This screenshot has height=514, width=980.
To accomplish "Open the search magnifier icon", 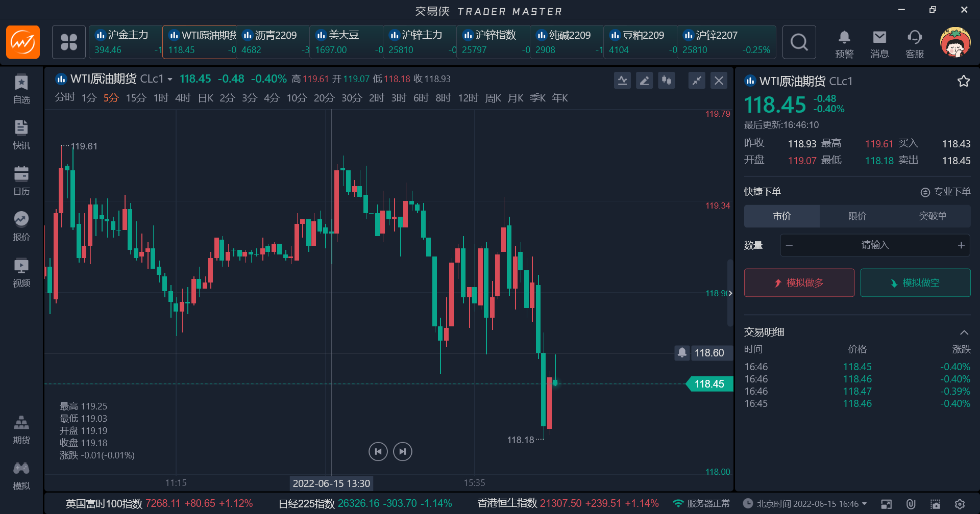I will coord(799,42).
